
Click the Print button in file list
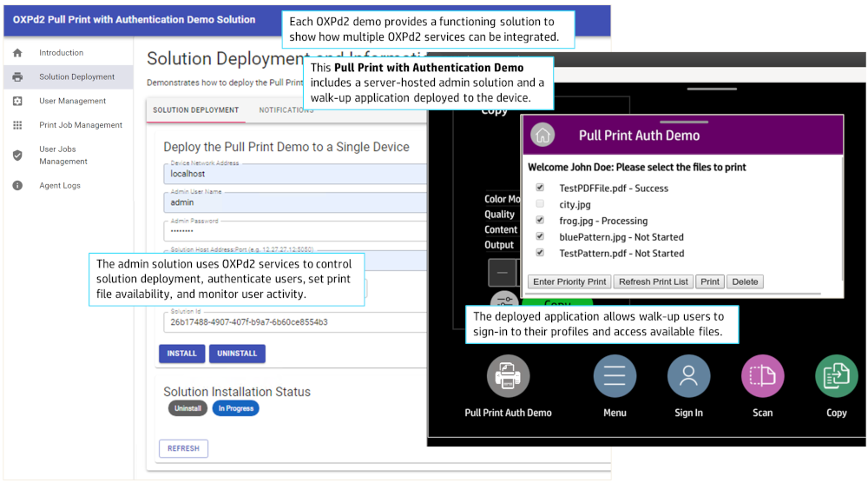pyautogui.click(x=710, y=281)
